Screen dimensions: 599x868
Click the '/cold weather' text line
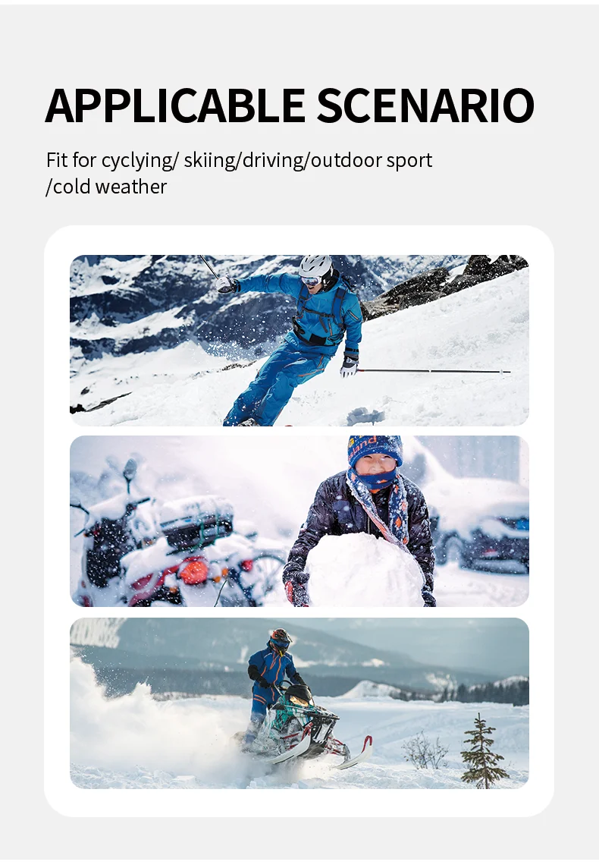point(106,187)
